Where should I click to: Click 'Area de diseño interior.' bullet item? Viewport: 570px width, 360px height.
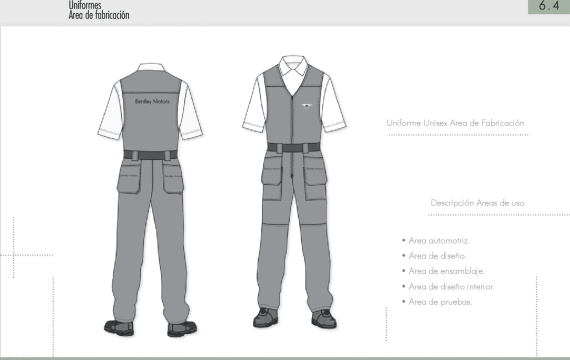(x=451, y=287)
